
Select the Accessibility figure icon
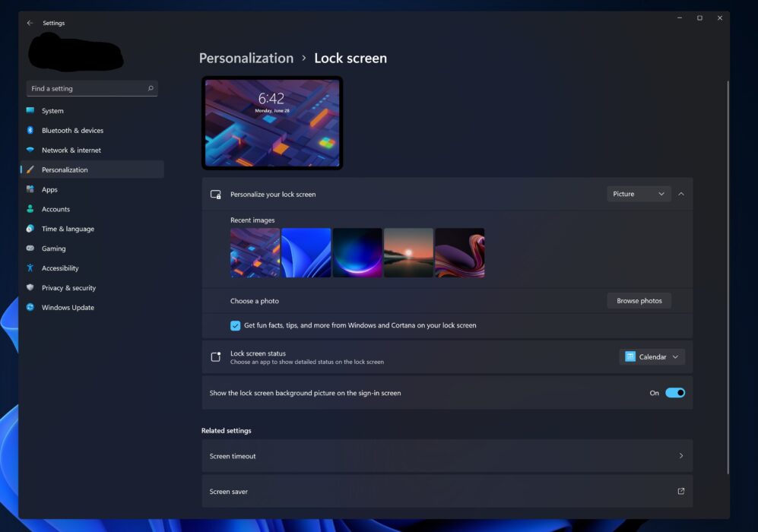30,268
